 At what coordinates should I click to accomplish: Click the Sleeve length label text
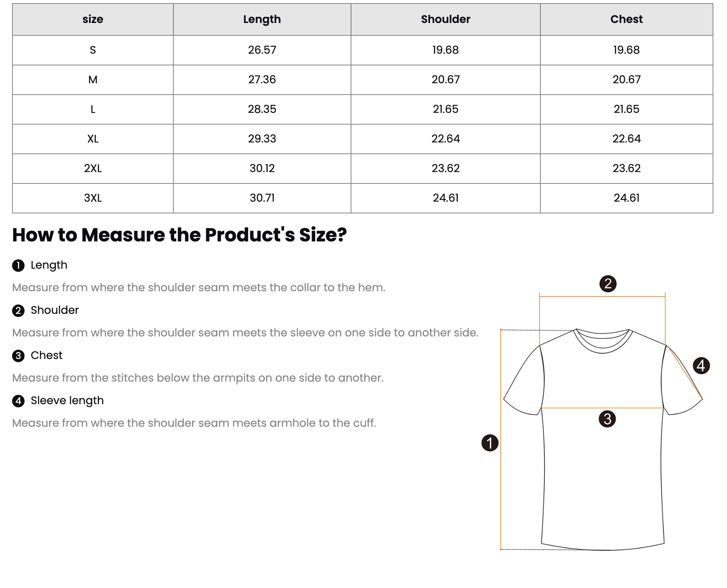tap(67, 401)
